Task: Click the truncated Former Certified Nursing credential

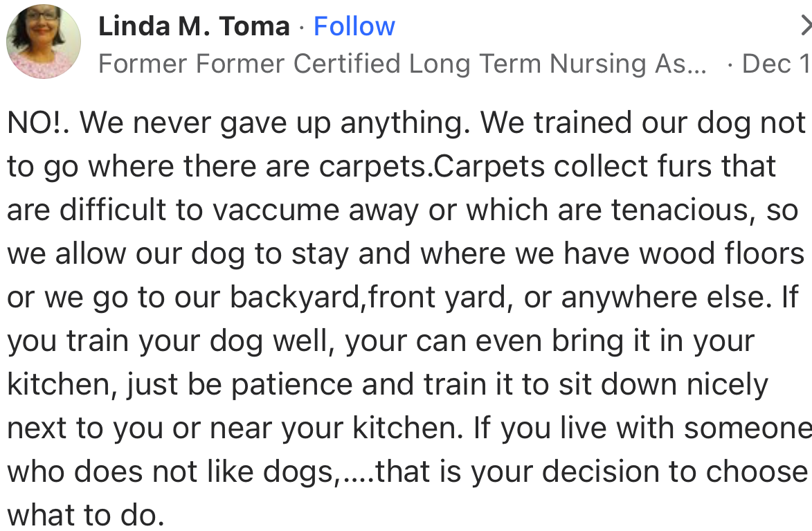Action: (402, 64)
